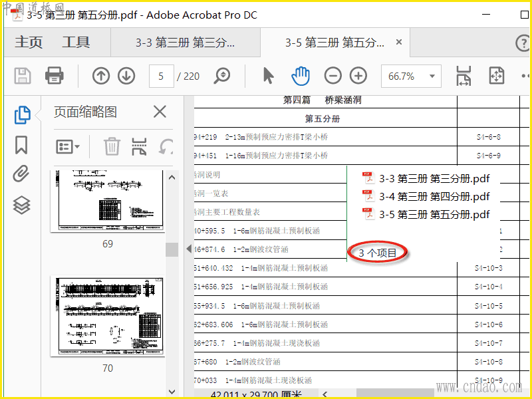Rotate pages with the rotate icon

pos(166,146)
